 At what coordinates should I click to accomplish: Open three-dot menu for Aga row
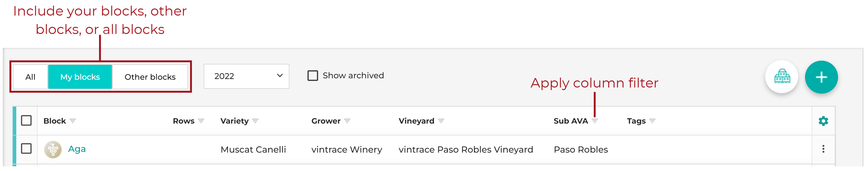pyautogui.click(x=823, y=149)
